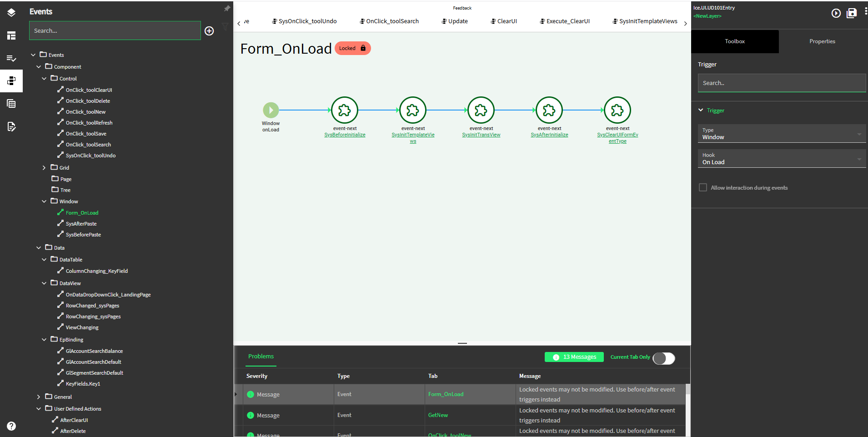Select the event-next node above SysBeforeInitialize
The image size is (868, 437).
(x=345, y=110)
